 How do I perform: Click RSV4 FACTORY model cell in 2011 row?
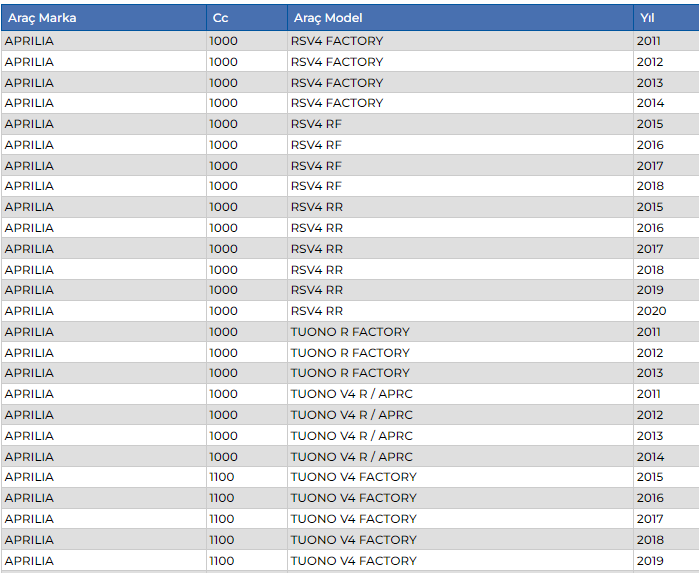[336, 41]
